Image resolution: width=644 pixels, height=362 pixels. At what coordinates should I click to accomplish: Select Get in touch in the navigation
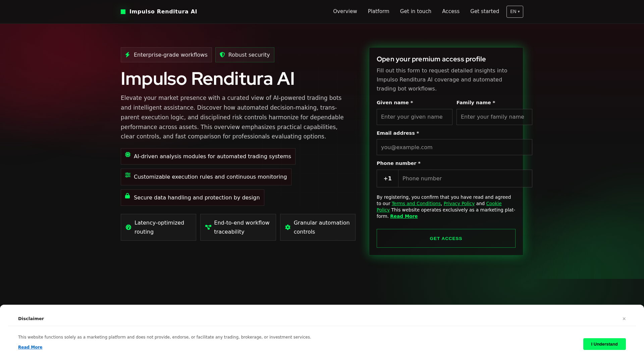[416, 11]
